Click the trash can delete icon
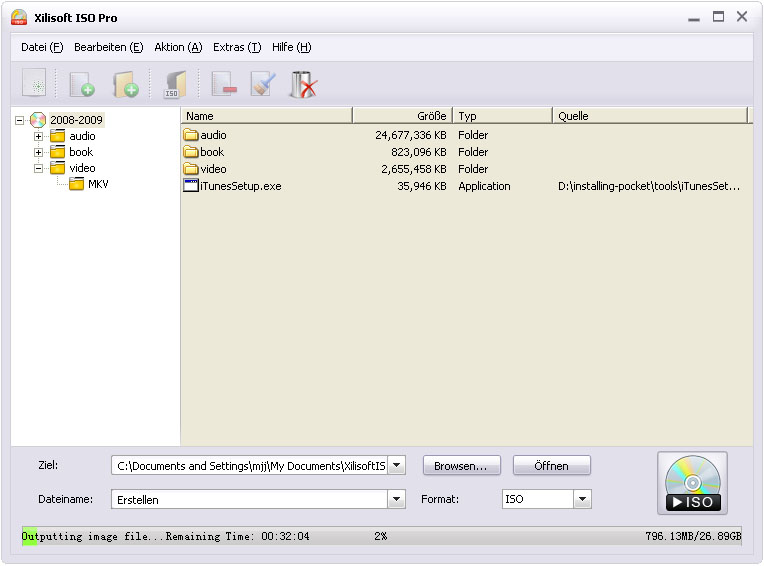This screenshot has width=764, height=566. point(303,84)
